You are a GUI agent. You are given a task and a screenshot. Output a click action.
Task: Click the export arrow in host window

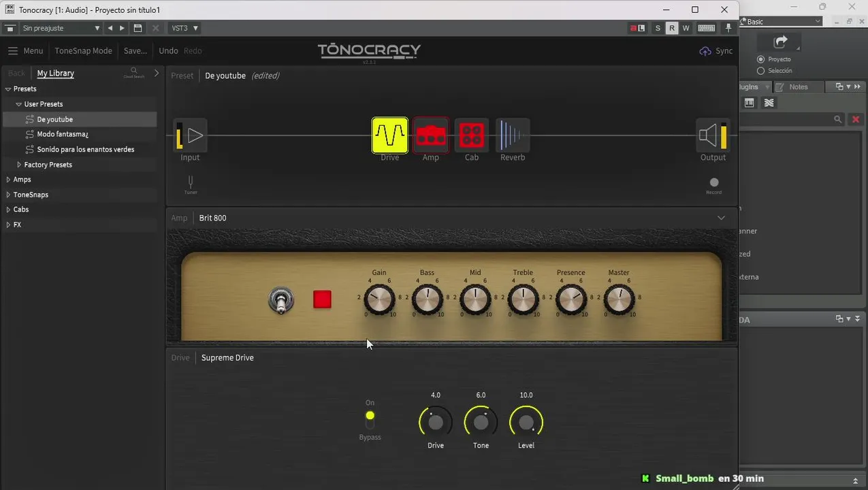[780, 42]
